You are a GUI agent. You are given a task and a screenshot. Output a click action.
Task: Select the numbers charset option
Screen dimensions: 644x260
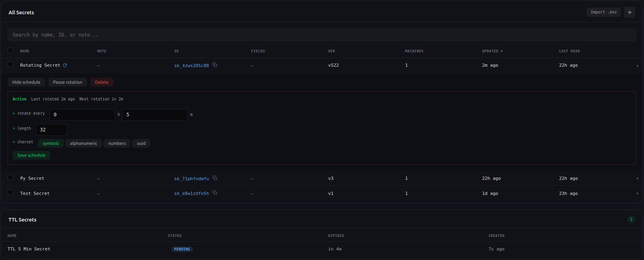coord(117,143)
